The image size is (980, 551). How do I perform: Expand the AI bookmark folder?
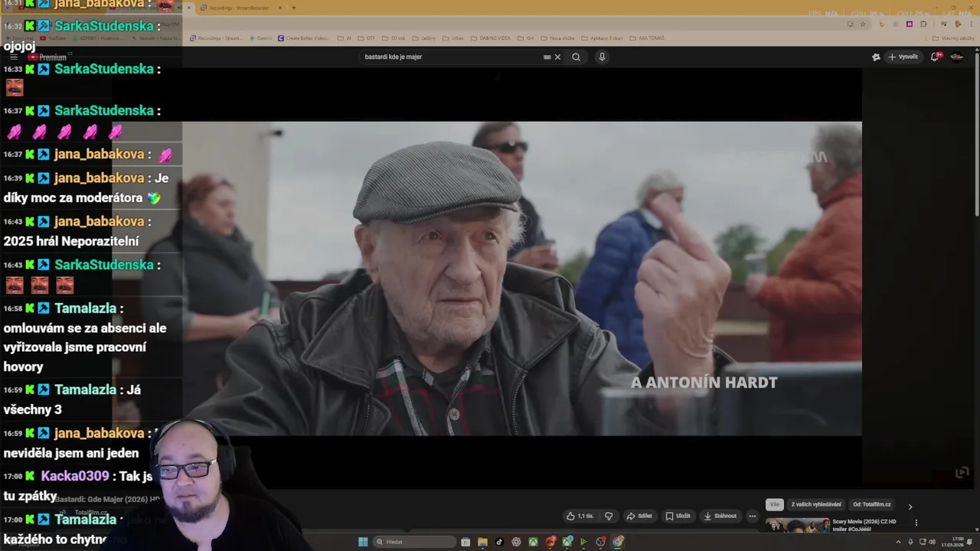tap(345, 38)
